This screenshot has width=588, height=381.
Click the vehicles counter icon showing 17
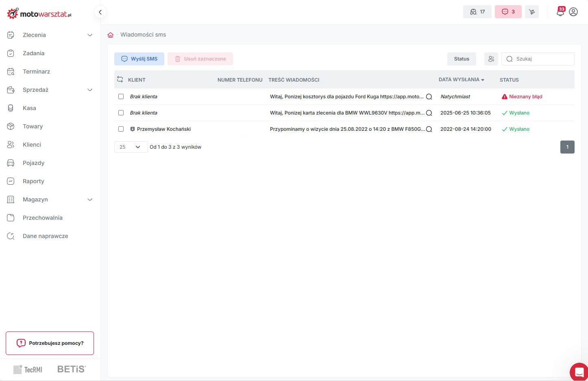(x=477, y=12)
